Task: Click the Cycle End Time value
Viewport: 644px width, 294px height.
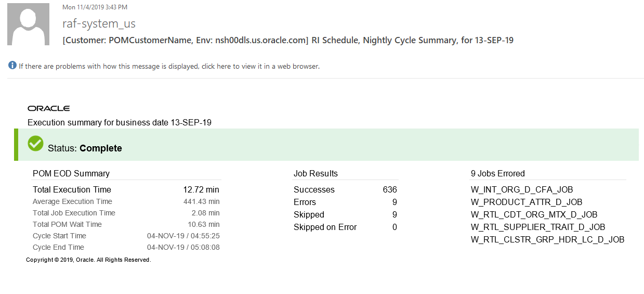Action: click(x=183, y=248)
